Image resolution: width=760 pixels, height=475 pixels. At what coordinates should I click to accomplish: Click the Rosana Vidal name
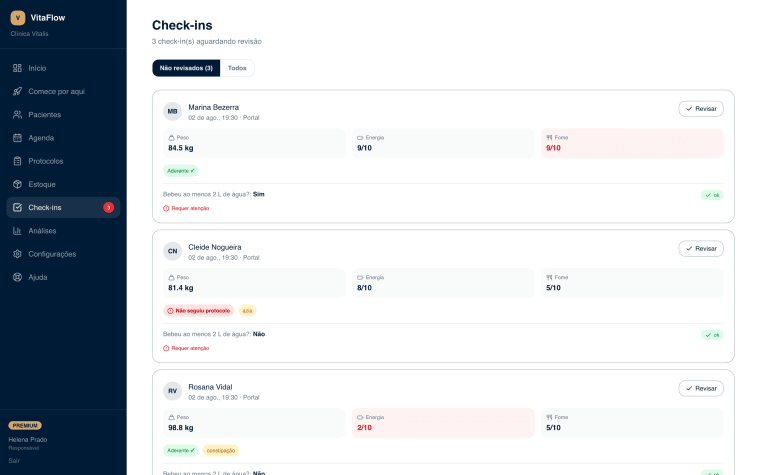[210, 387]
